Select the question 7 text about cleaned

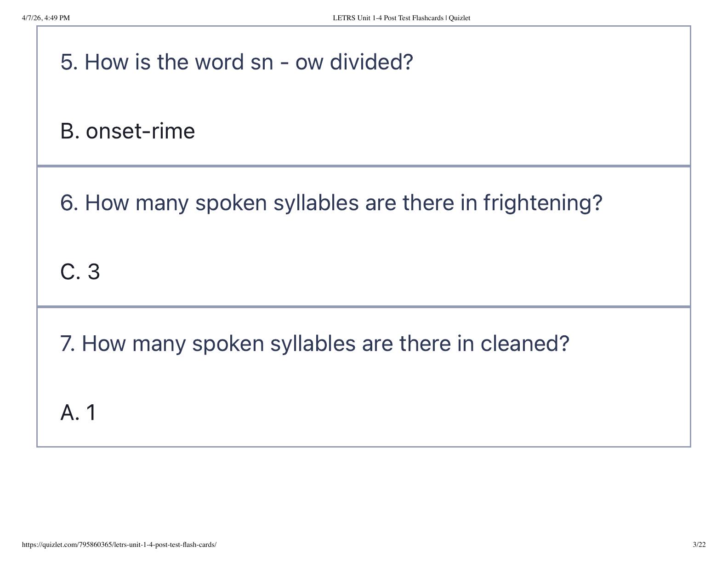click(x=314, y=343)
